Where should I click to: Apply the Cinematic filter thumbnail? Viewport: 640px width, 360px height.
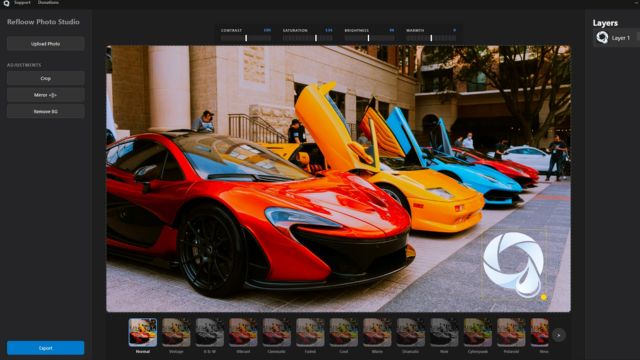[x=276, y=332]
